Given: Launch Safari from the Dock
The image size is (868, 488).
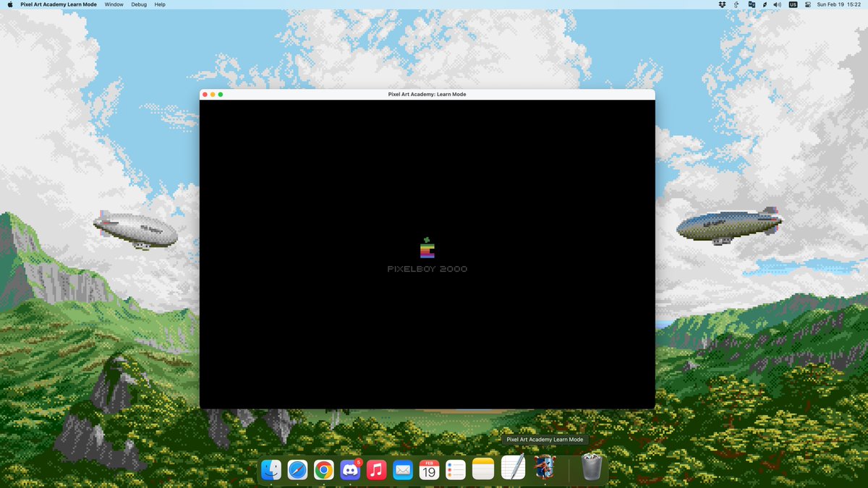Looking at the screenshot, I should coord(297,469).
